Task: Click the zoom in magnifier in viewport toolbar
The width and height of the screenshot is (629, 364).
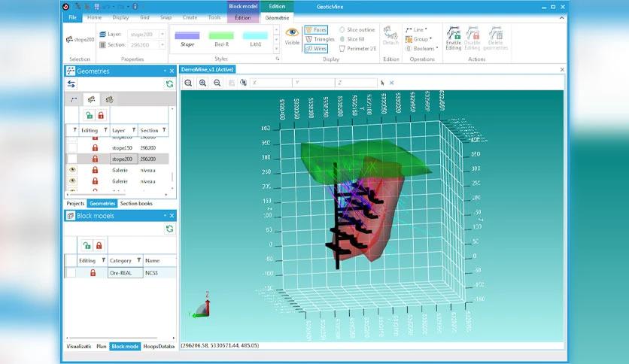Action: click(202, 83)
